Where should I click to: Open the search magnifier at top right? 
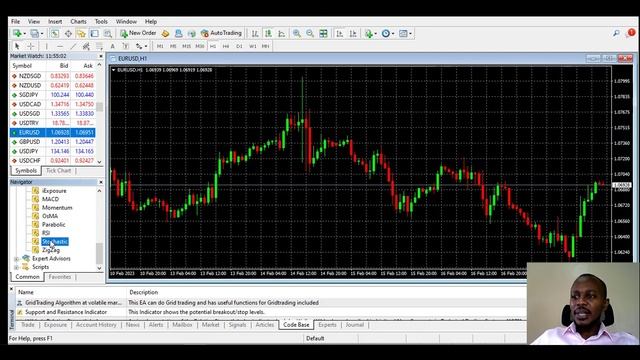616,33
